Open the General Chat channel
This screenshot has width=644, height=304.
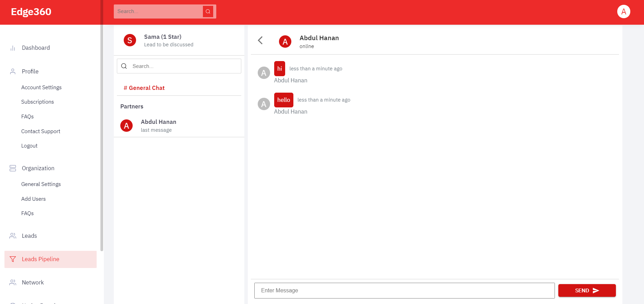(x=144, y=88)
